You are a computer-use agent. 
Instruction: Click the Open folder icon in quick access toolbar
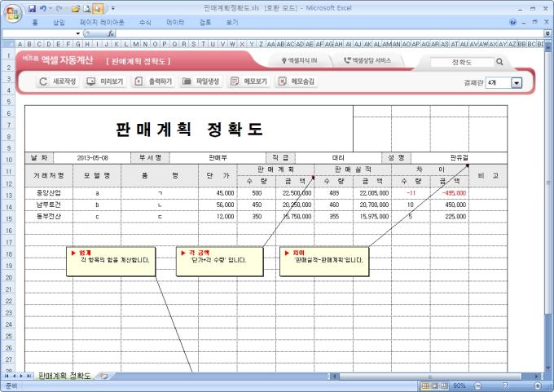[x=75, y=8]
